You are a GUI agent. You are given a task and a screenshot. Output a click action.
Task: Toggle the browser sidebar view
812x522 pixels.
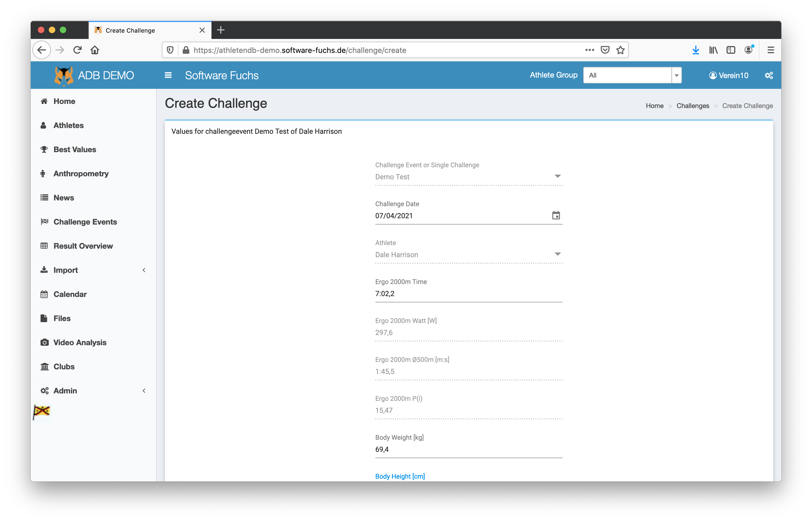click(731, 50)
